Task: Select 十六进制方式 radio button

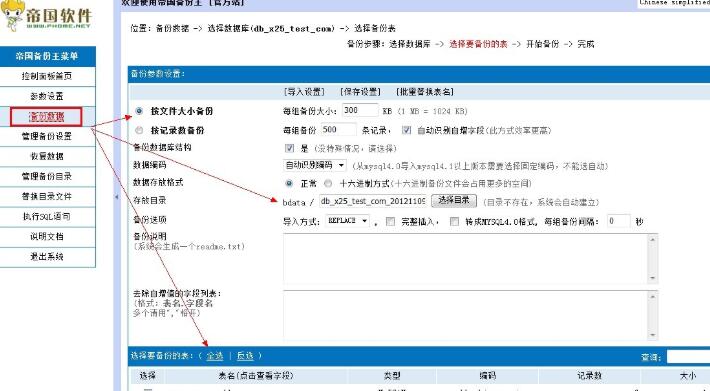Action: point(328,183)
